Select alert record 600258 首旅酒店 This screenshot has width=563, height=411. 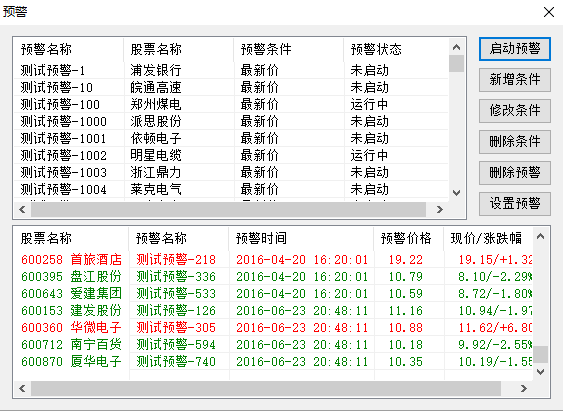tap(273, 259)
